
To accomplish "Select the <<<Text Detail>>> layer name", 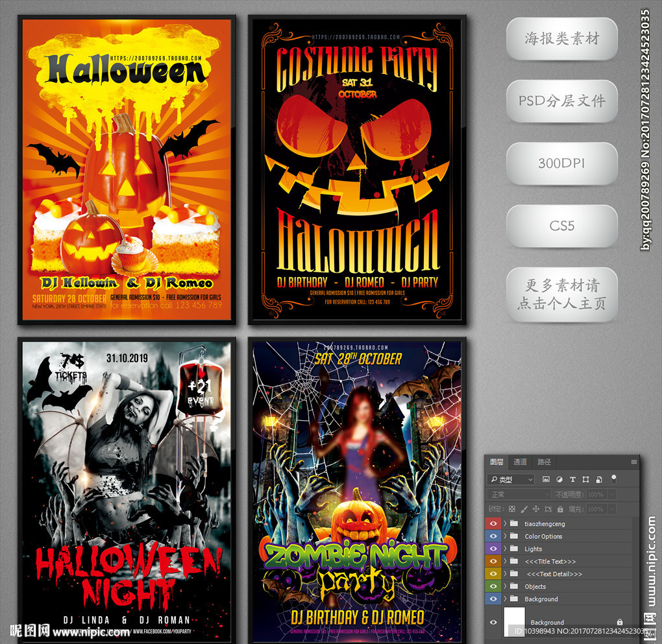I will pos(554,574).
